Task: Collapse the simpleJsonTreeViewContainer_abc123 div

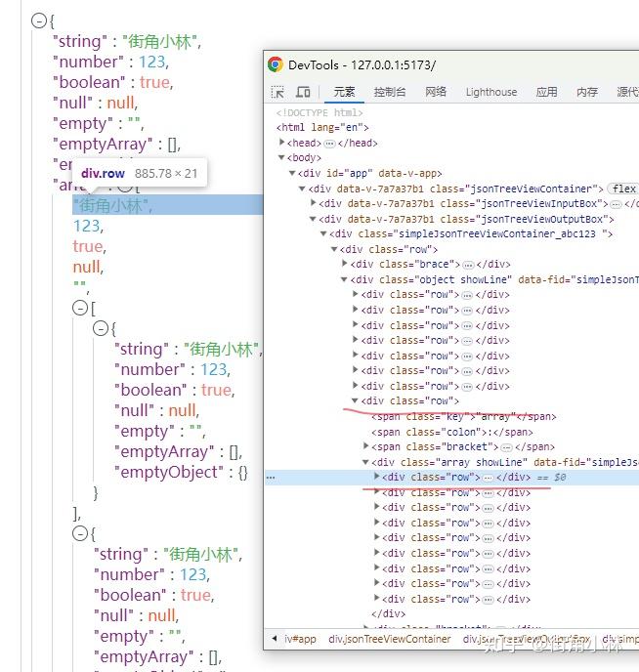Action: pos(324,233)
